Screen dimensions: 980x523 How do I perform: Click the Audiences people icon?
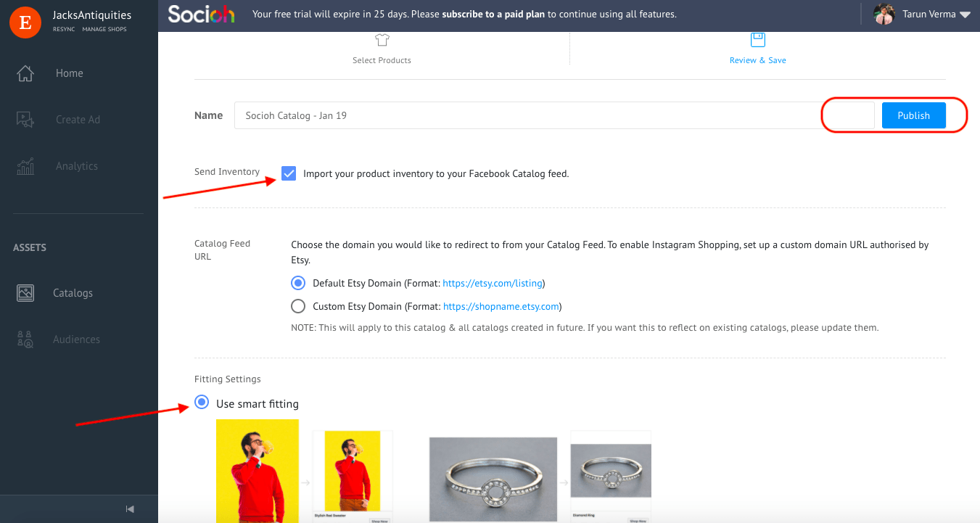coord(25,339)
